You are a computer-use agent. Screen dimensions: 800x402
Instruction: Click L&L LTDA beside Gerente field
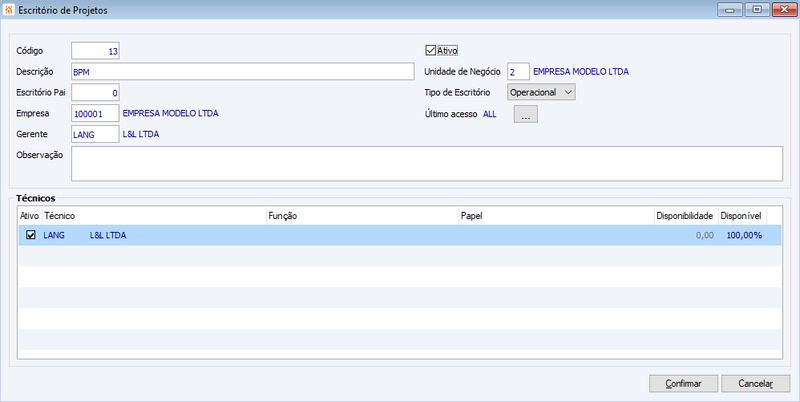pyautogui.click(x=141, y=134)
